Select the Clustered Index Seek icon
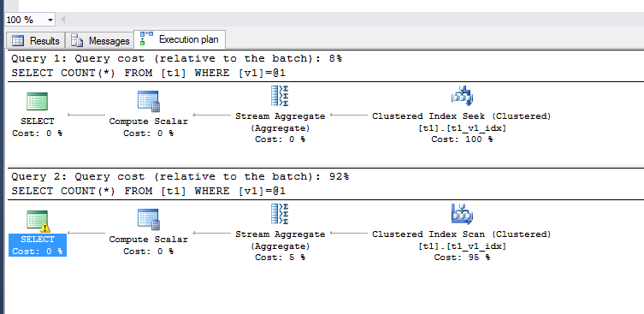 tap(462, 96)
